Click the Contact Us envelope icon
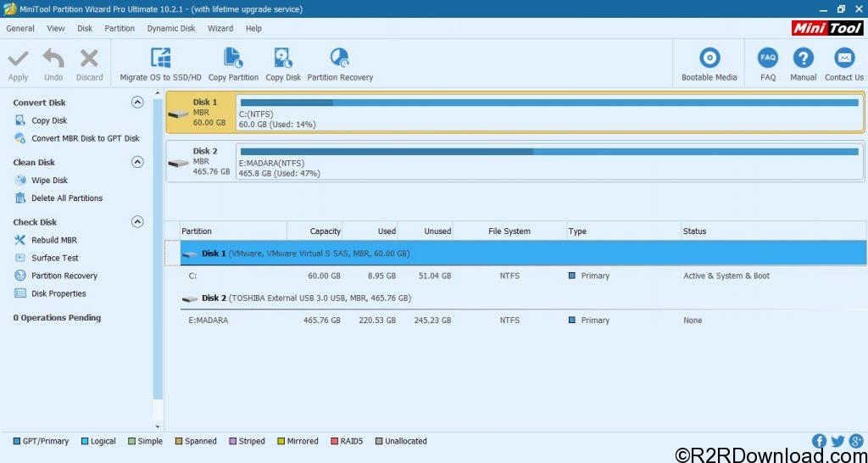Viewport: 868px width, 463px height. [844, 58]
